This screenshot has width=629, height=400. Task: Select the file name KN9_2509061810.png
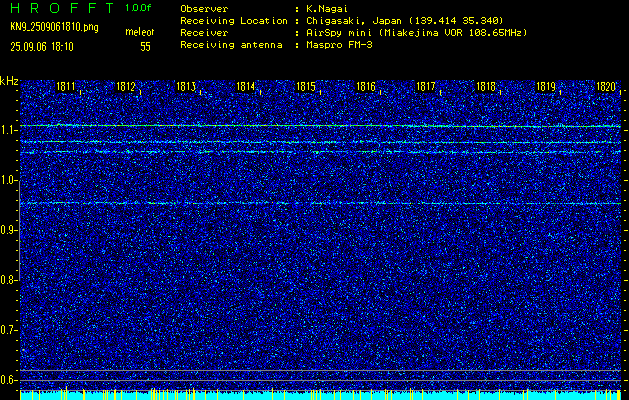click(54, 27)
